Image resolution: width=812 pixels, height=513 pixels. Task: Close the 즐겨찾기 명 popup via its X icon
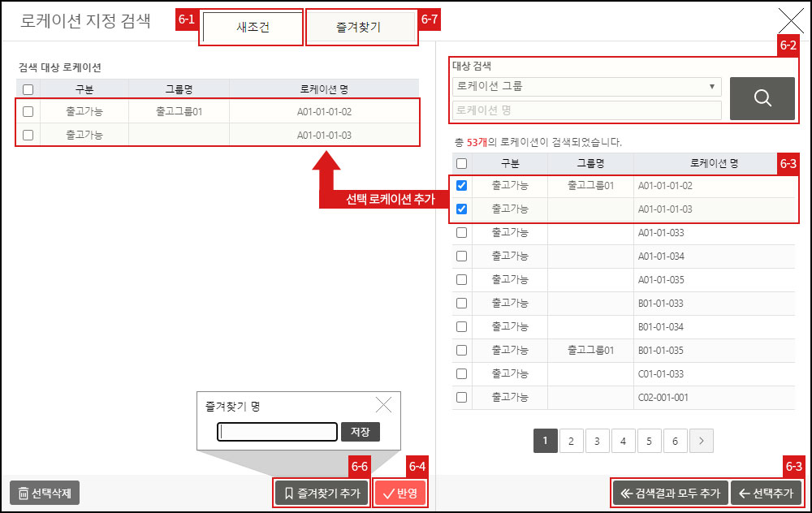pos(384,404)
